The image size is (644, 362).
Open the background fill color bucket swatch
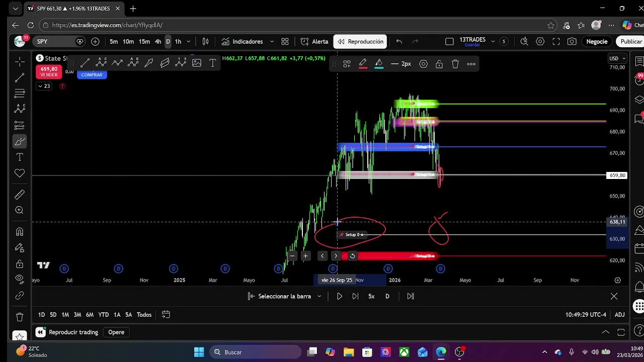(379, 64)
